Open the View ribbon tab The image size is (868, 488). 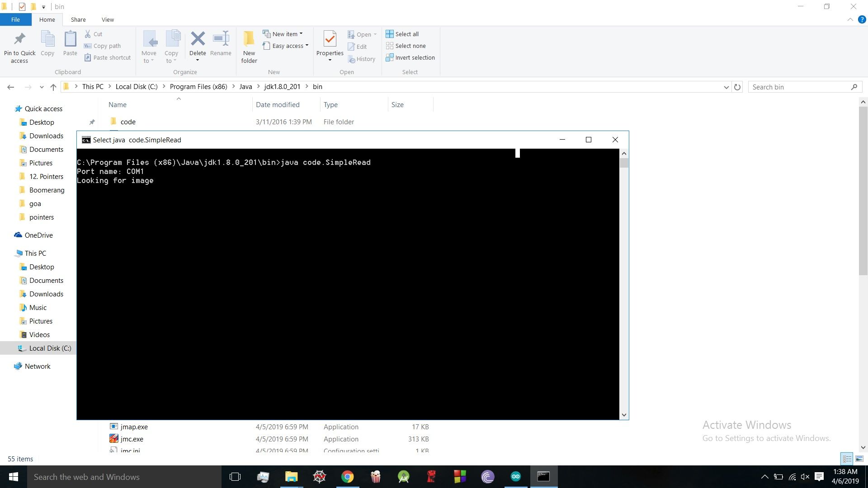108,19
